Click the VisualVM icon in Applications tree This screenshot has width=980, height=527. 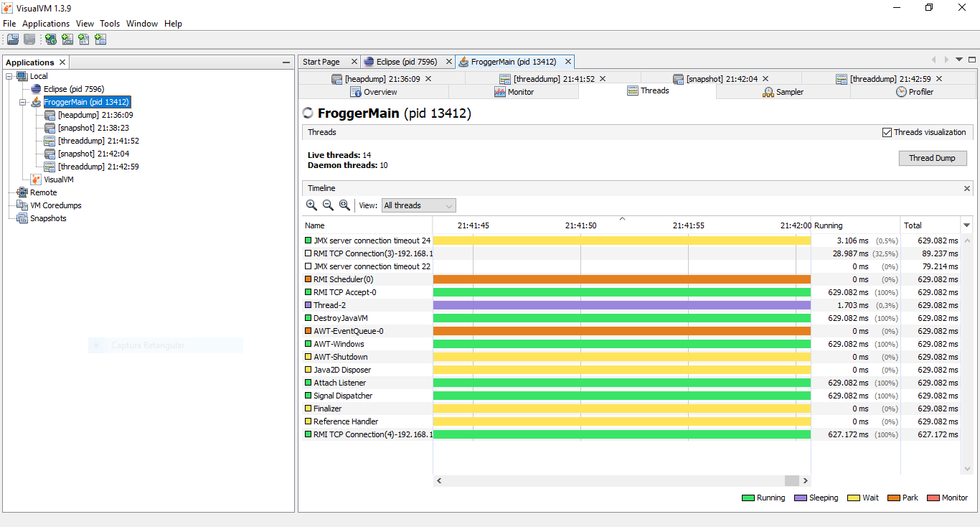click(x=36, y=179)
